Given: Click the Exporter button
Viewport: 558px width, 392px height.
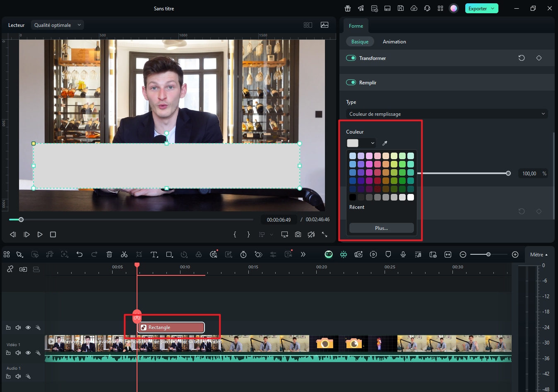Looking at the screenshot, I should click(481, 8).
